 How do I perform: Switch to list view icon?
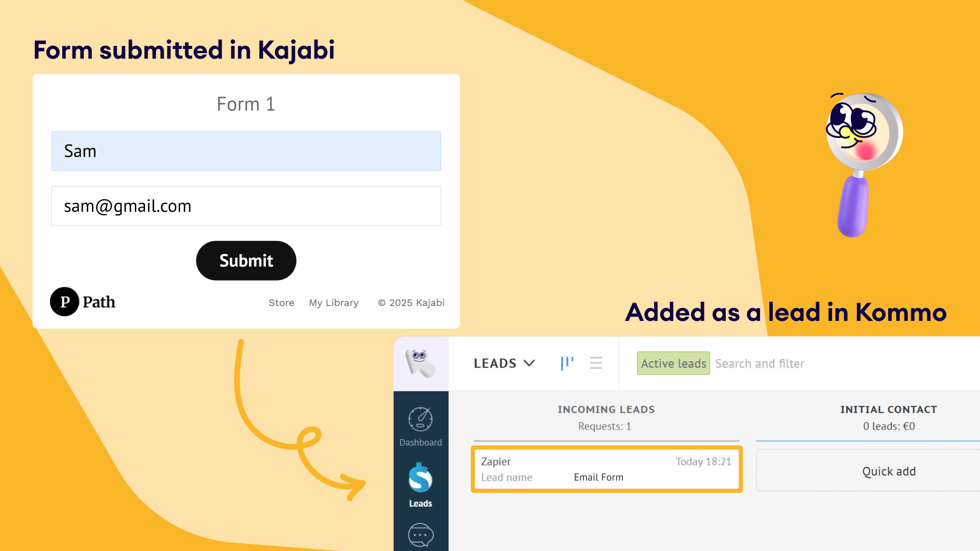tap(596, 363)
